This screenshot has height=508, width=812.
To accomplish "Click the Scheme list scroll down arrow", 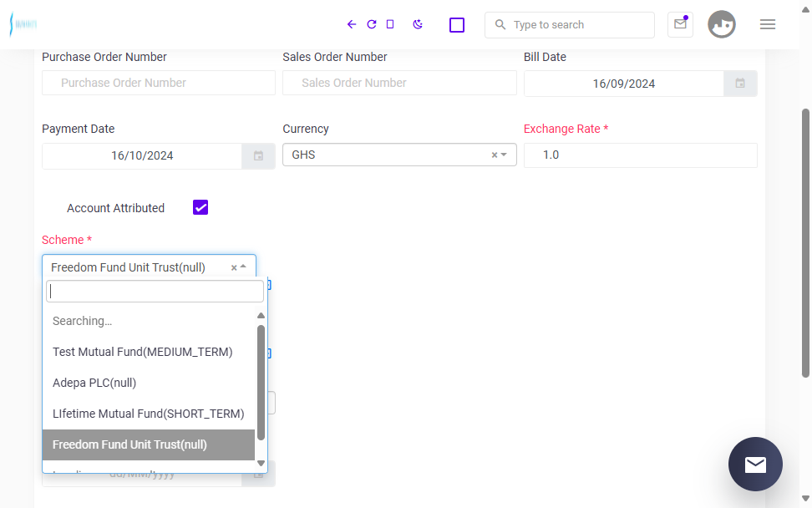I will 261,464.
